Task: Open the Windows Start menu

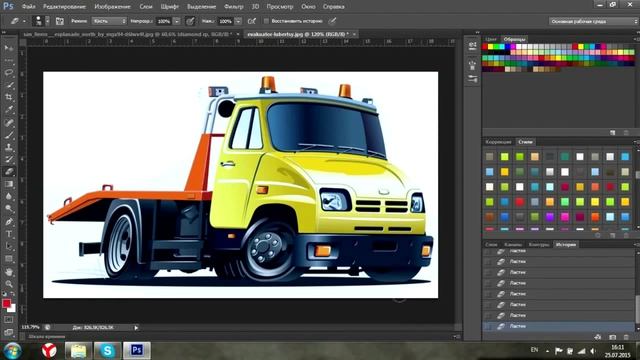Action: (13, 351)
